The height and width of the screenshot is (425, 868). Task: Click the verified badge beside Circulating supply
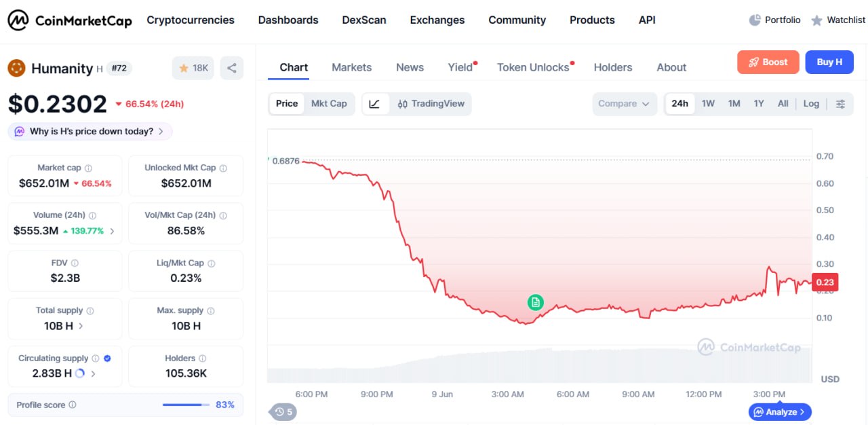[107, 358]
